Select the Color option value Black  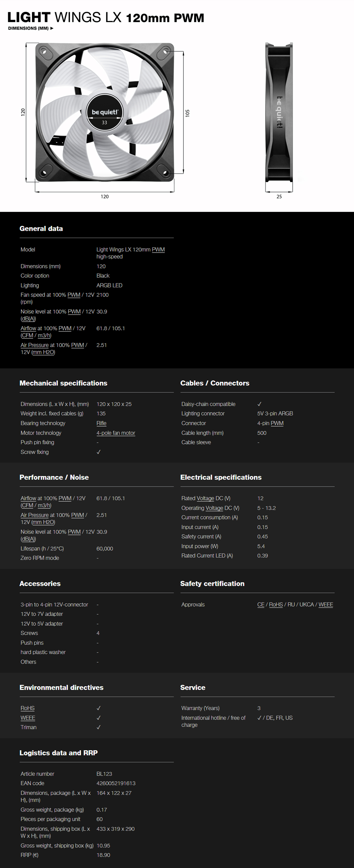[103, 276]
